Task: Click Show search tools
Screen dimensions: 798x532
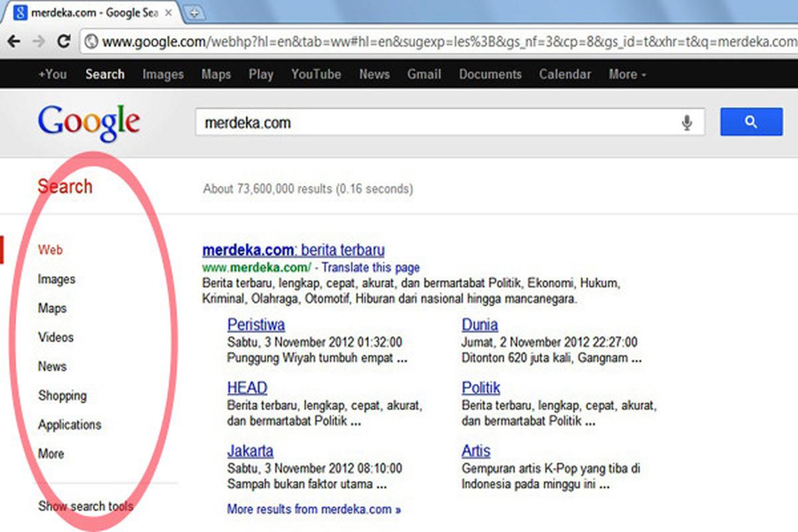Action: (86, 506)
